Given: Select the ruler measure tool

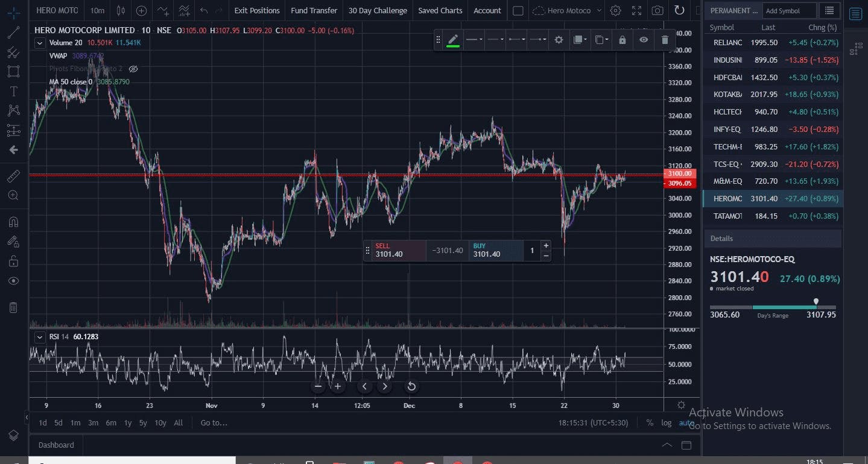Looking at the screenshot, I should (13, 176).
